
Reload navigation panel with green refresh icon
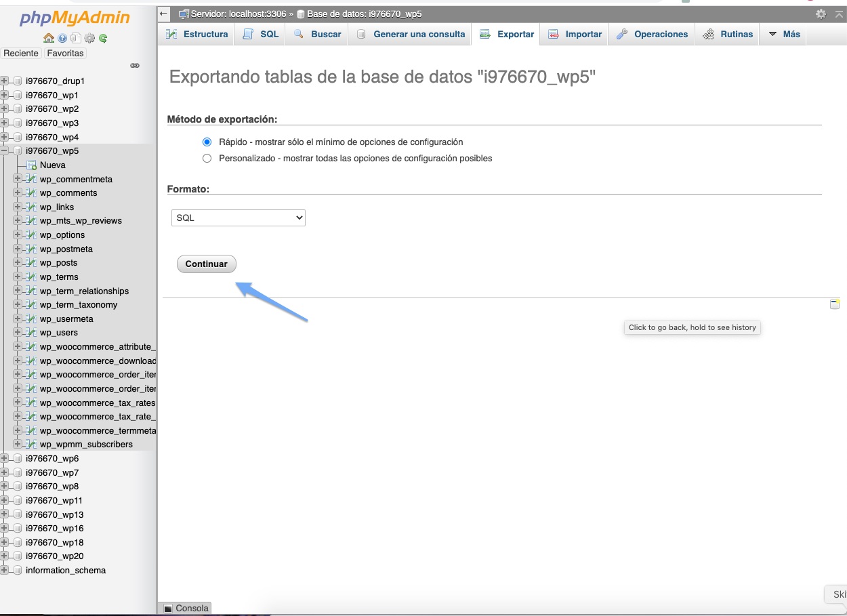coord(103,38)
